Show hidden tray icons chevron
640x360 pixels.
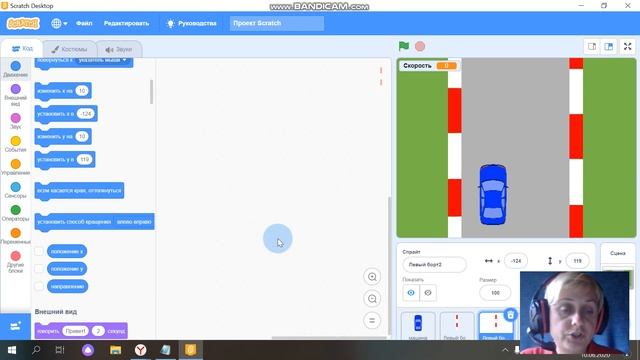(505, 350)
